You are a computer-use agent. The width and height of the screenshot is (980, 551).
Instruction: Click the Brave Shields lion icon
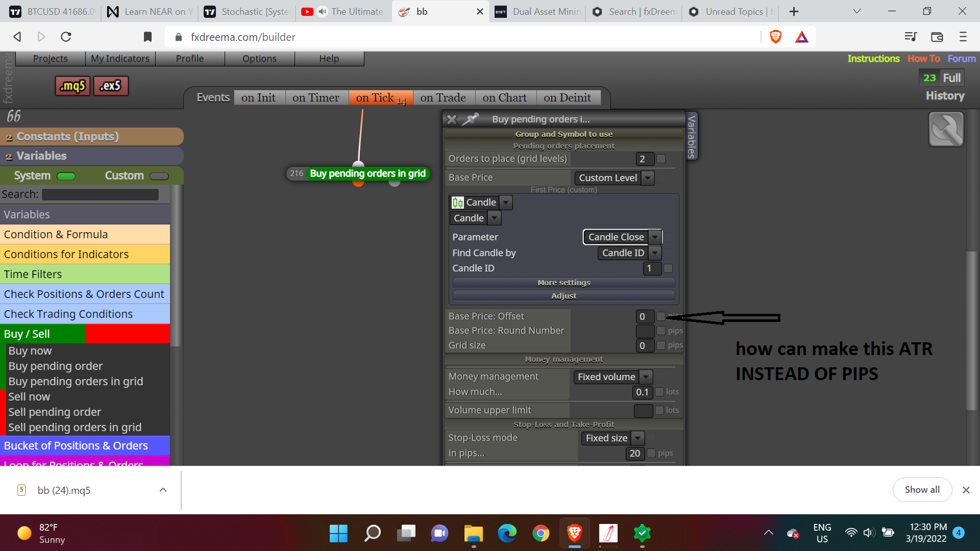click(775, 37)
